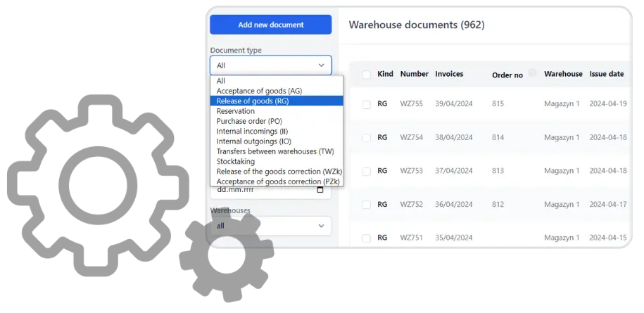This screenshot has height=313, width=644.
Task: Click the small solid gear icon
Action: click(227, 255)
